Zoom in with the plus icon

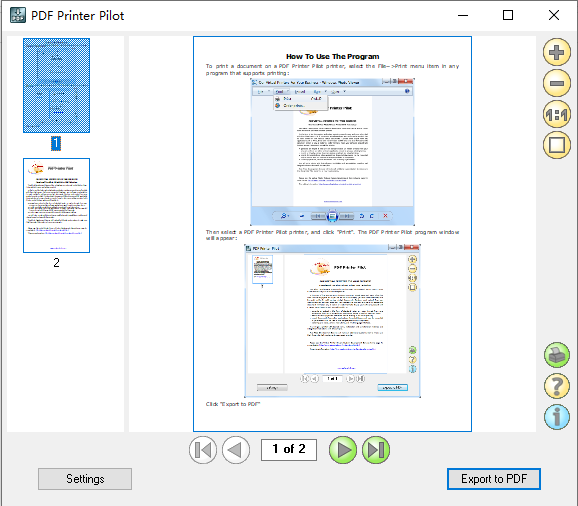(x=557, y=52)
